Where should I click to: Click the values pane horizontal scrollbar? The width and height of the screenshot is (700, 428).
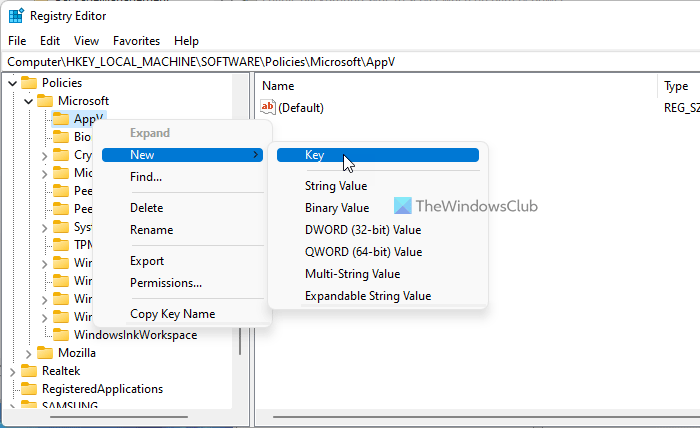[487, 417]
